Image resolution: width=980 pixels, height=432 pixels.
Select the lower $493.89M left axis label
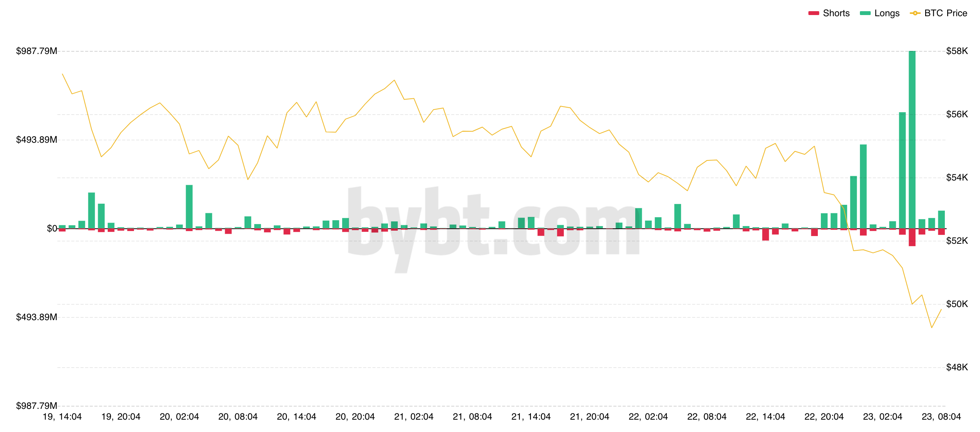pos(37,317)
